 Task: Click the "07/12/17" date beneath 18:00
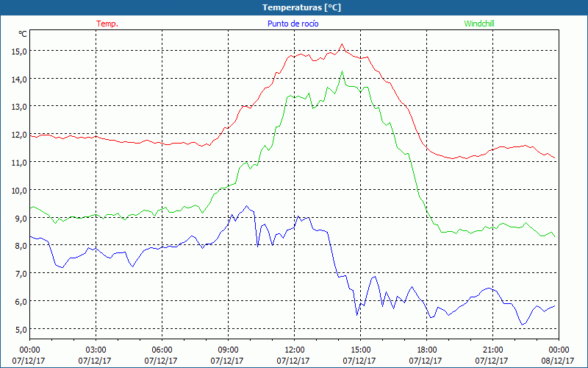(426, 361)
